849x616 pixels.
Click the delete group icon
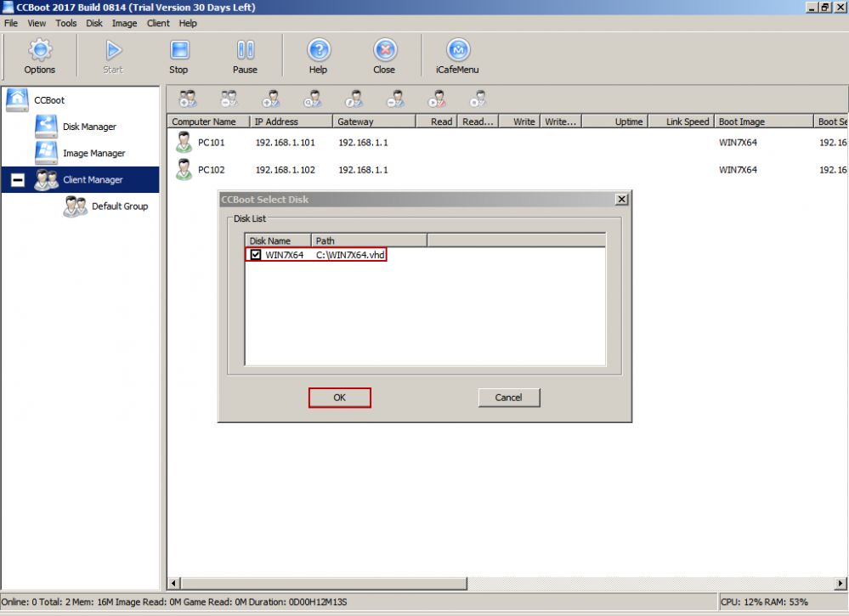tap(229, 99)
